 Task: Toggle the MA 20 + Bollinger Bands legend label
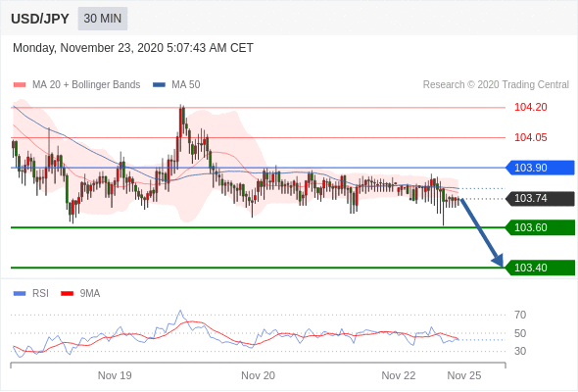point(86,85)
